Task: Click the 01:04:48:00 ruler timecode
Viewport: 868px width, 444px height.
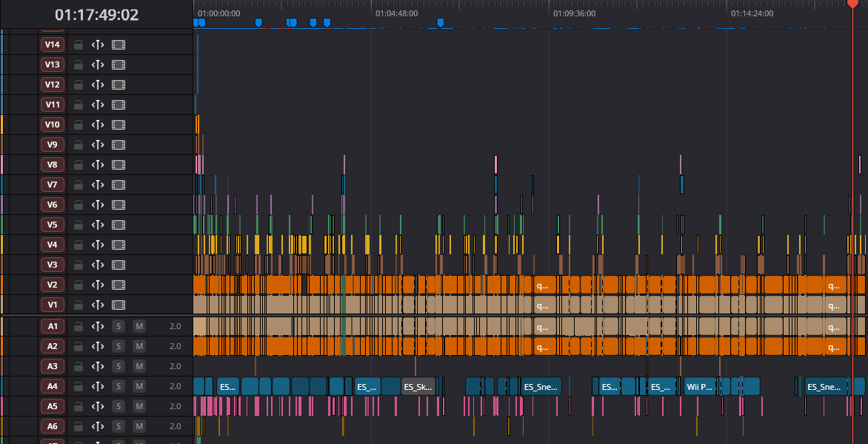Action: tap(396, 13)
